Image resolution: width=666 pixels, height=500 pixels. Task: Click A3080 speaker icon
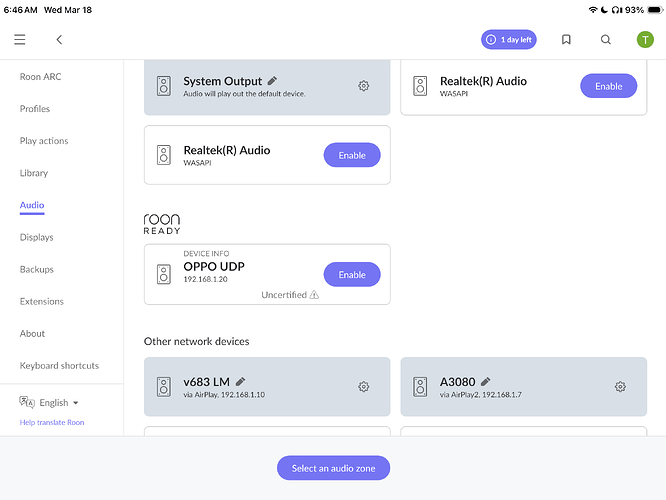(x=420, y=387)
